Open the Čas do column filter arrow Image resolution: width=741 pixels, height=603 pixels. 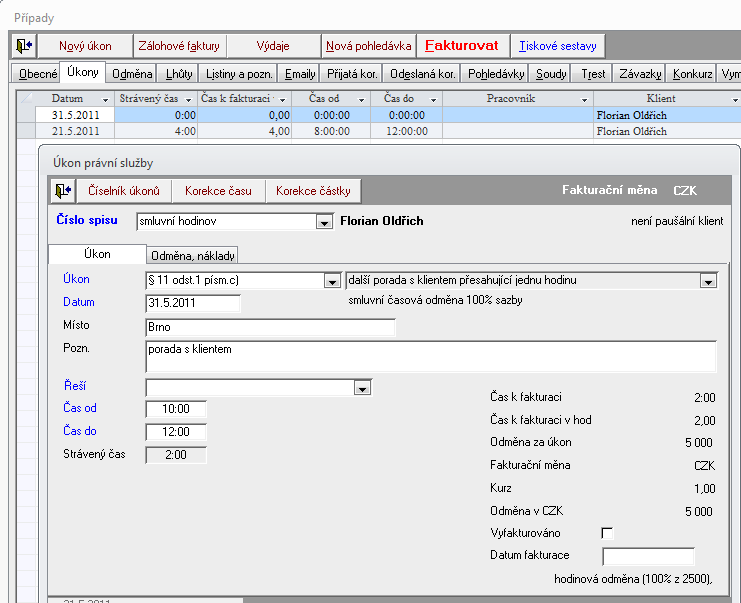point(433,99)
